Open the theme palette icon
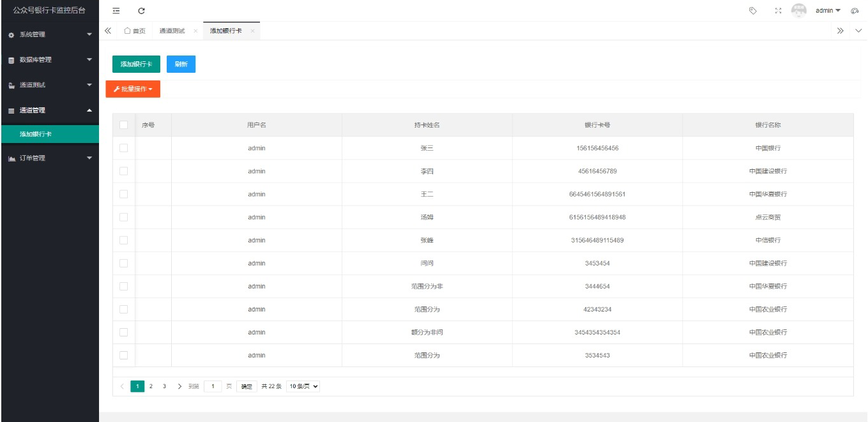The height and width of the screenshot is (422, 868). pos(855,11)
